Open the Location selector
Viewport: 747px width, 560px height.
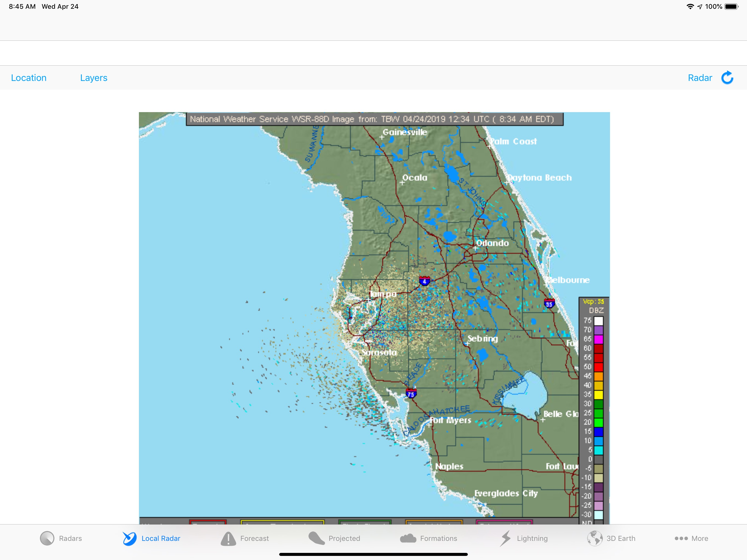(29, 78)
